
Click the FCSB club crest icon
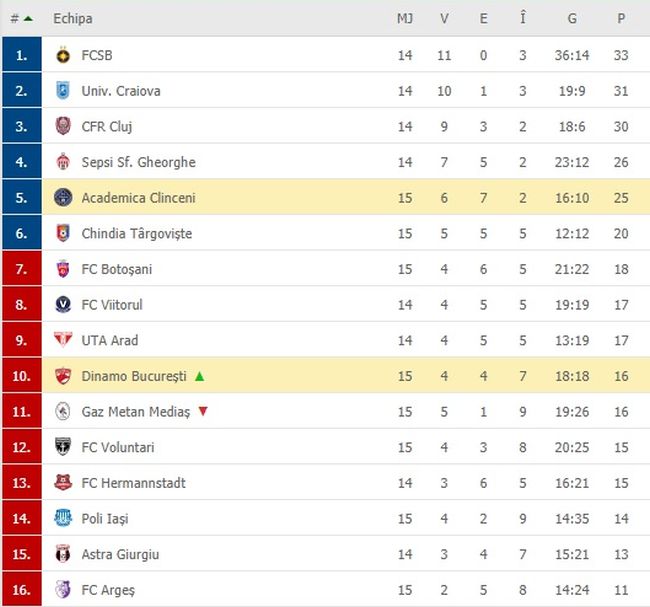coord(63,55)
